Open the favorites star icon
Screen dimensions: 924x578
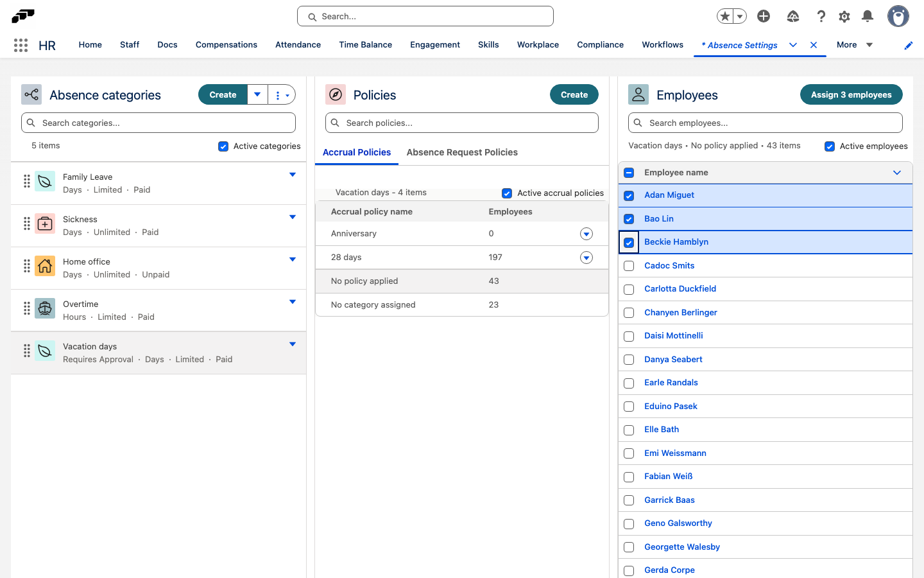pyautogui.click(x=724, y=17)
